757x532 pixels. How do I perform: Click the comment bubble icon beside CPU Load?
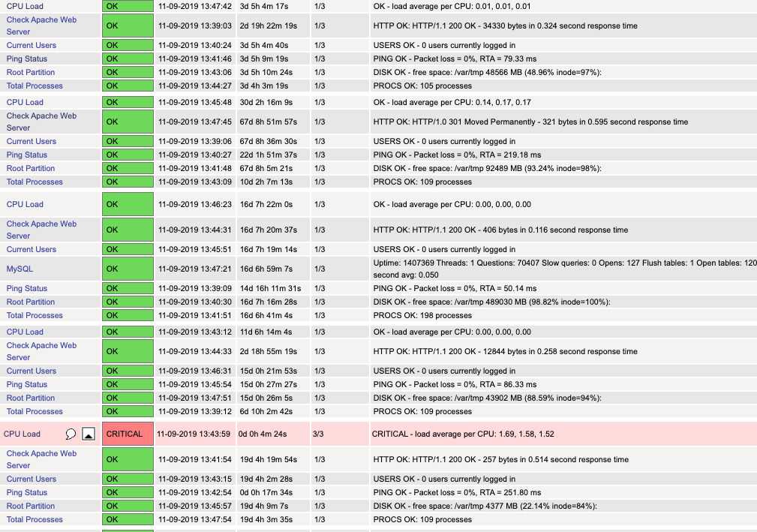[71, 434]
